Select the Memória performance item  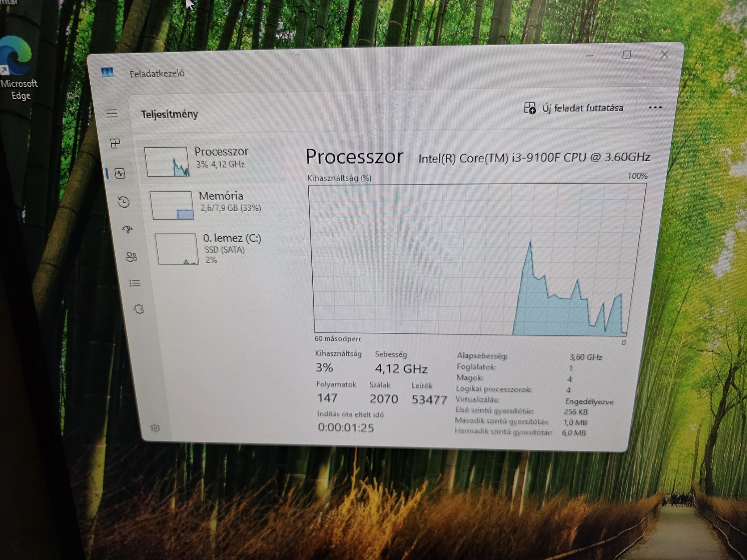(217, 205)
